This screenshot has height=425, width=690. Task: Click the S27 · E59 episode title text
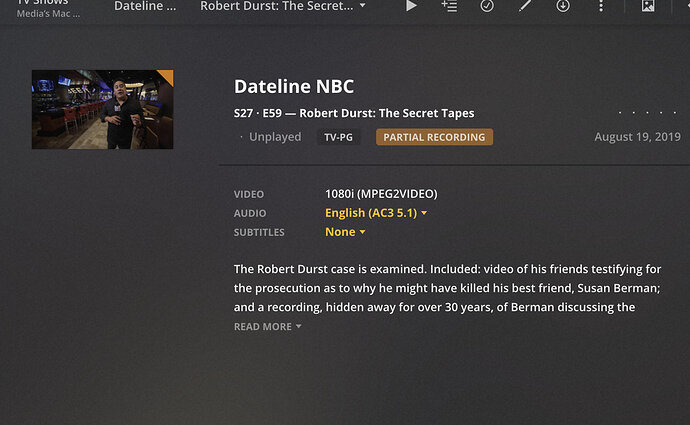pos(354,114)
